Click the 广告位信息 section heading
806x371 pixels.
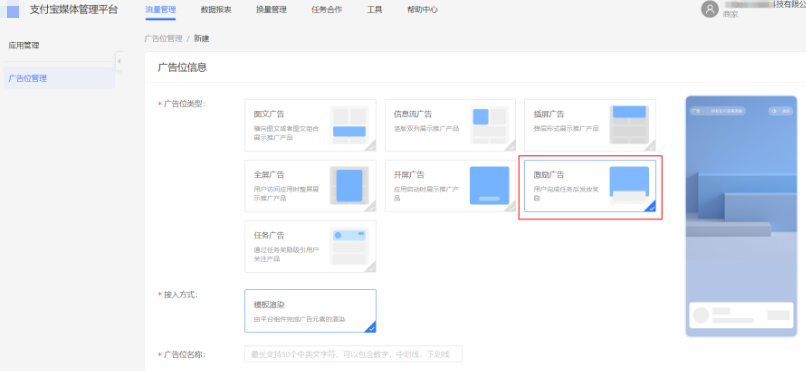pos(182,67)
